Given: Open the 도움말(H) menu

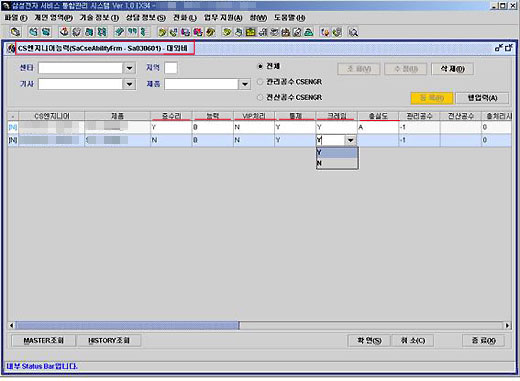Looking at the screenshot, I should tap(289, 18).
